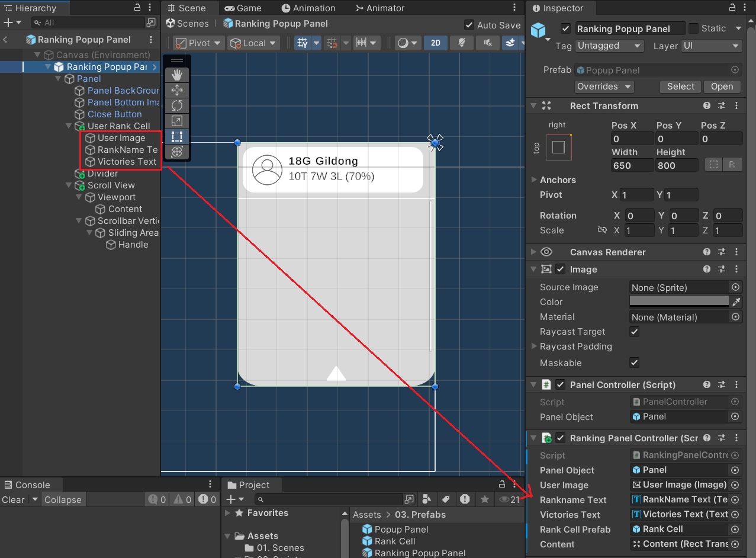
Task: Search by label in Project panel
Action: (x=446, y=499)
